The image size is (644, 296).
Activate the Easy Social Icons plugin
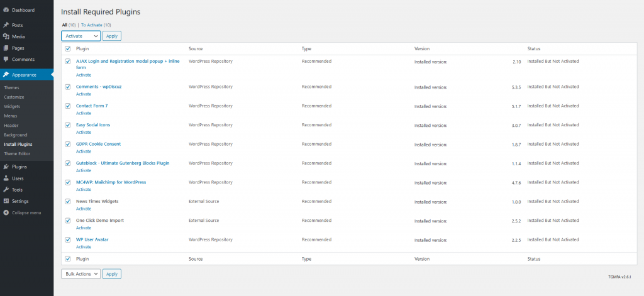click(x=84, y=132)
